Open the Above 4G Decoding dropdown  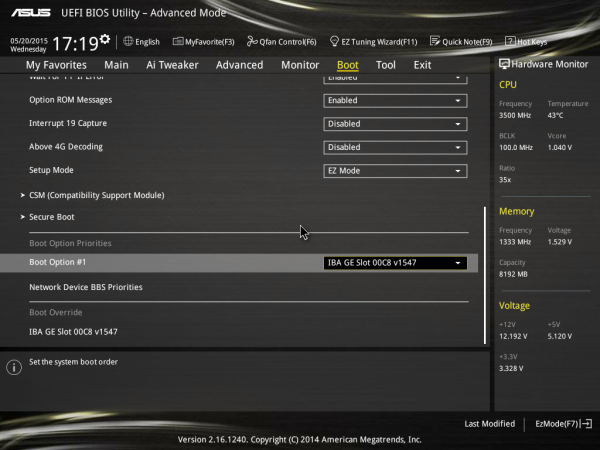point(395,147)
